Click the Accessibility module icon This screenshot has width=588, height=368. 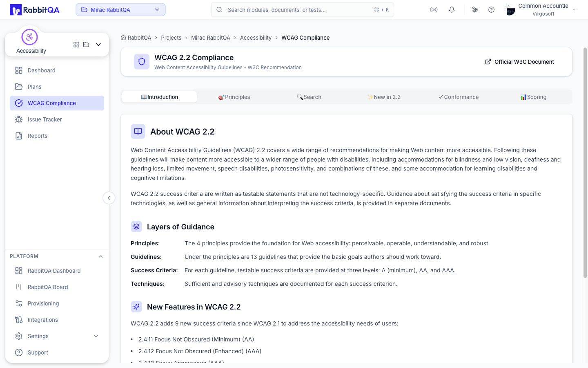pyautogui.click(x=29, y=37)
